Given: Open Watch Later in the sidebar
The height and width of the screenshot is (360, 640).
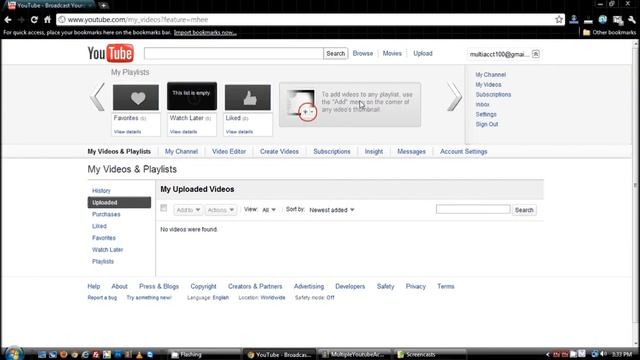Looking at the screenshot, I should pos(107,250).
